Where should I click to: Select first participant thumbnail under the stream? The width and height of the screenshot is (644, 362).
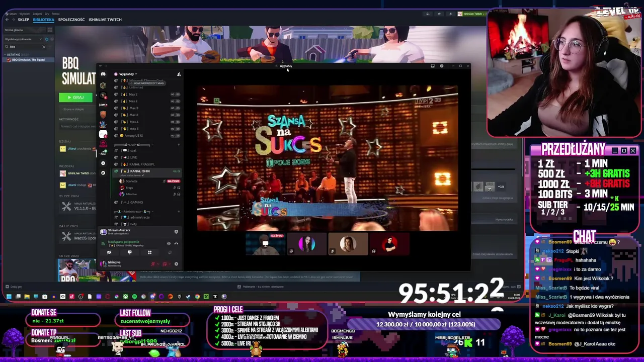coord(266,244)
